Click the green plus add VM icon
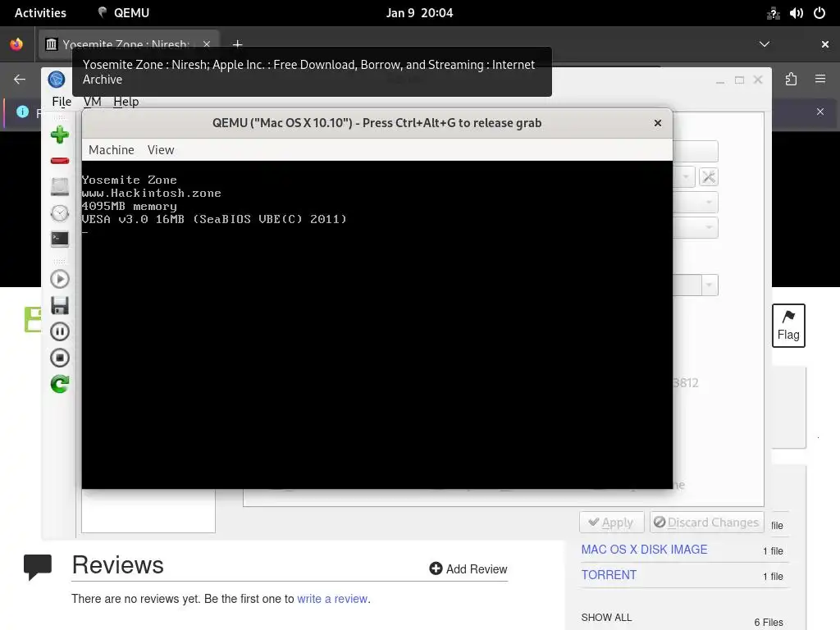This screenshot has width=840, height=630. pos(59,135)
